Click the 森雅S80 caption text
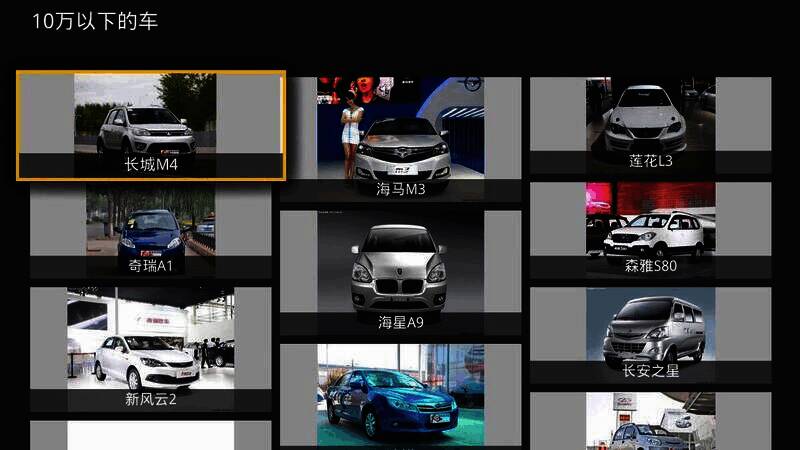The width and height of the screenshot is (800, 450). (x=650, y=266)
